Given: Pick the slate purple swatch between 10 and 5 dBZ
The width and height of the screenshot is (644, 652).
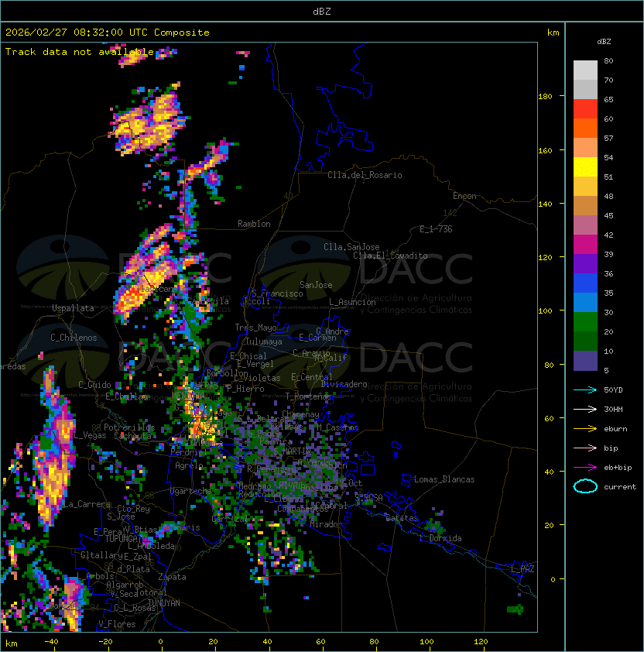Looking at the screenshot, I should (585, 361).
